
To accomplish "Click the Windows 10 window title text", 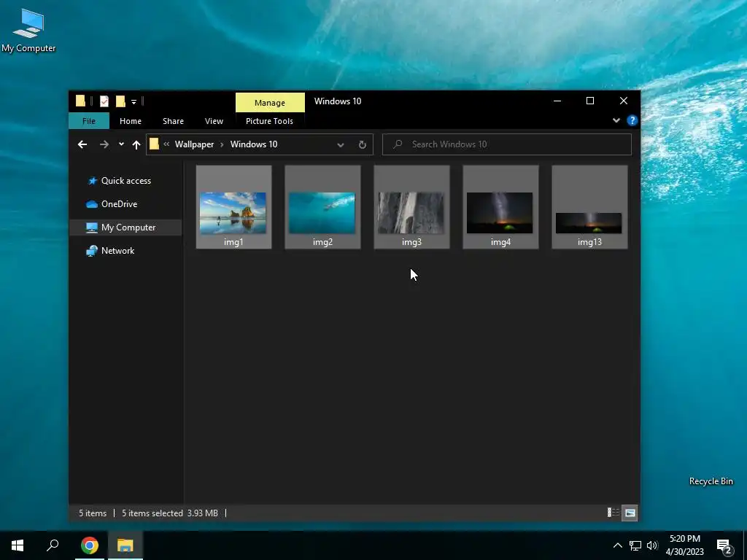I will 338,101.
